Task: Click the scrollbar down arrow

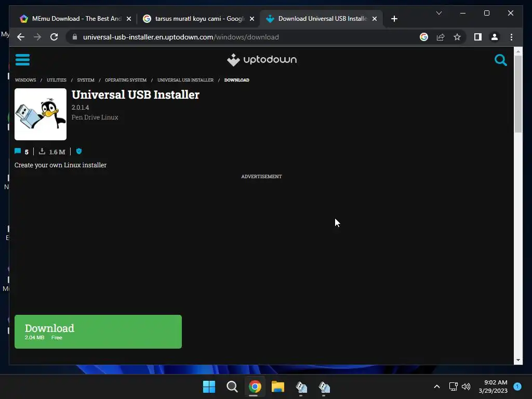Action: coord(518,360)
